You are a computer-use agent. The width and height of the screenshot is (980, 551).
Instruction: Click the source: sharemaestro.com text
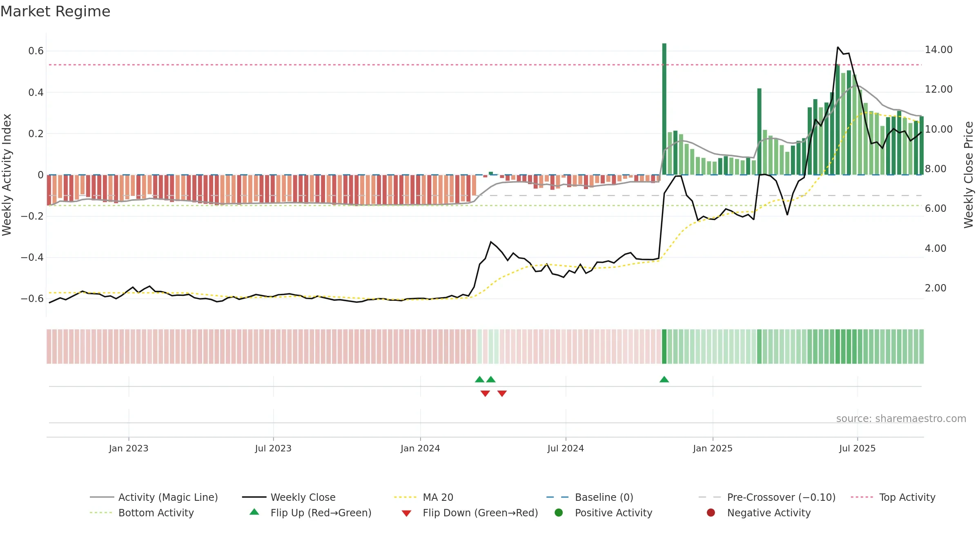pyautogui.click(x=901, y=419)
